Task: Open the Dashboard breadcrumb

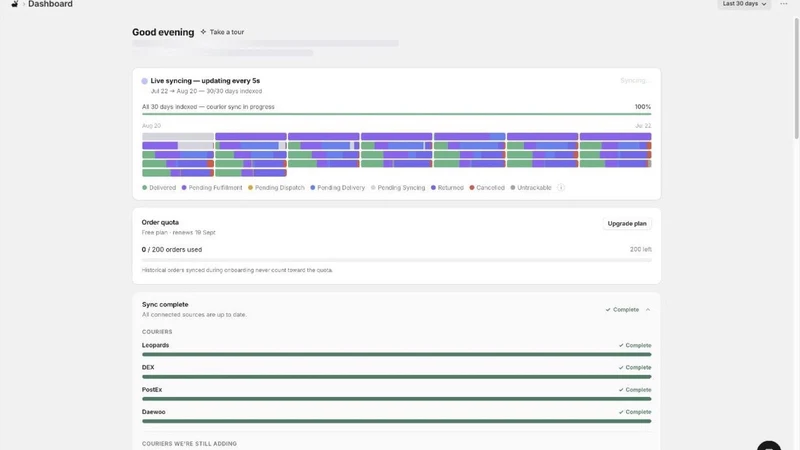Action: 50,4
